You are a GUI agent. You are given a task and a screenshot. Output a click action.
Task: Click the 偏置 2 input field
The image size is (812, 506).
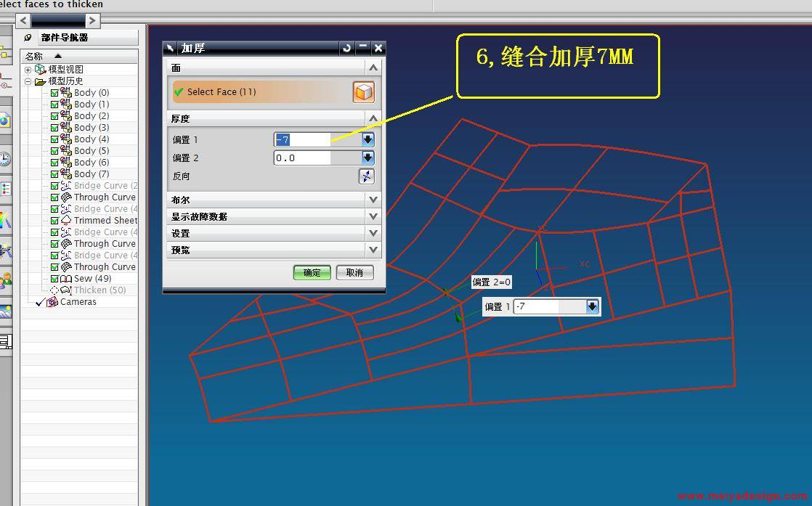point(317,158)
